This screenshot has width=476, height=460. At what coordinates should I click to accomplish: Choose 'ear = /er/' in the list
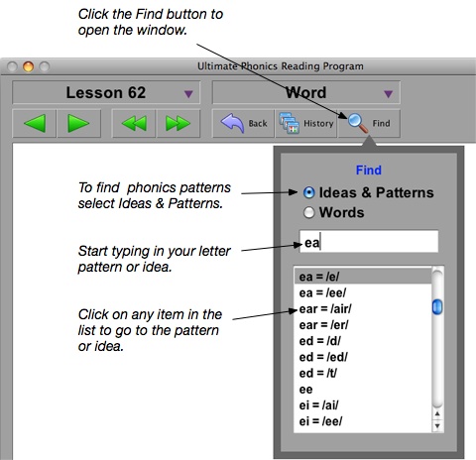point(363,325)
